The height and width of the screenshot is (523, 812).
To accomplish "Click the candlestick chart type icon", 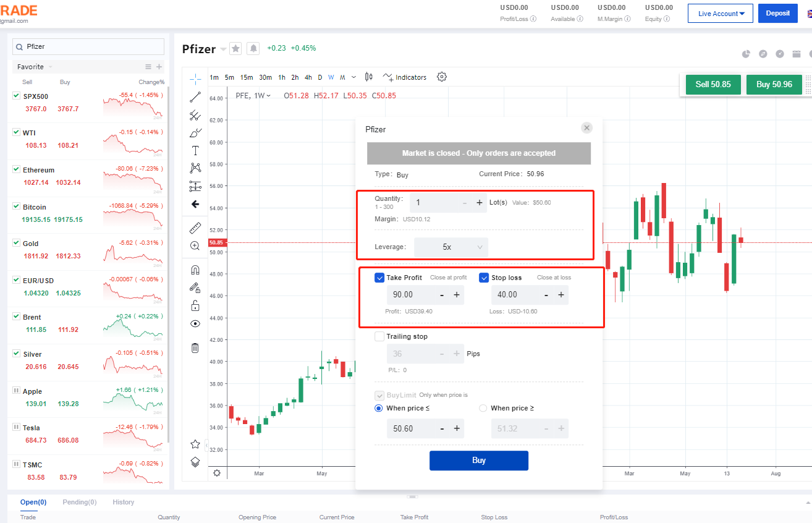I will [369, 77].
